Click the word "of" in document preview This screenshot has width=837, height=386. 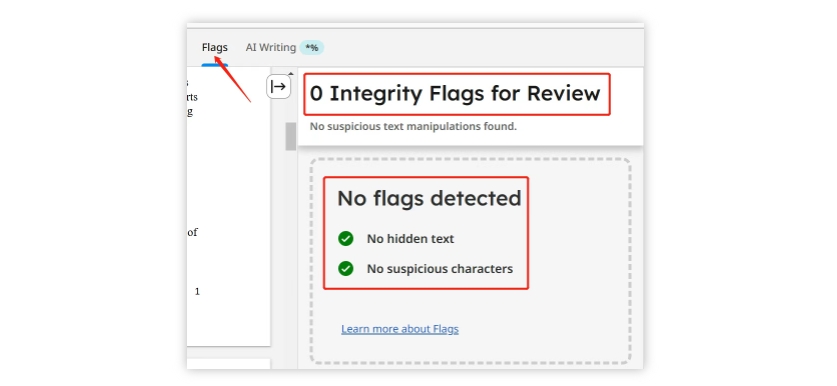(x=192, y=232)
